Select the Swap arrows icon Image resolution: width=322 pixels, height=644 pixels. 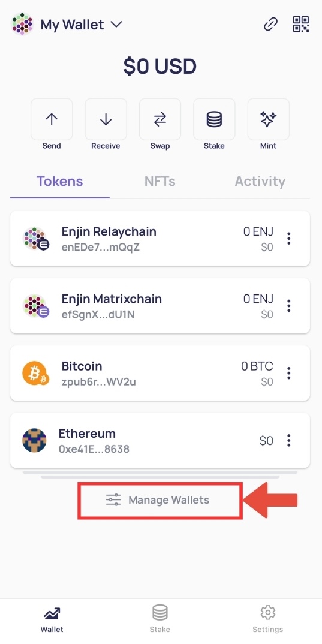click(160, 119)
